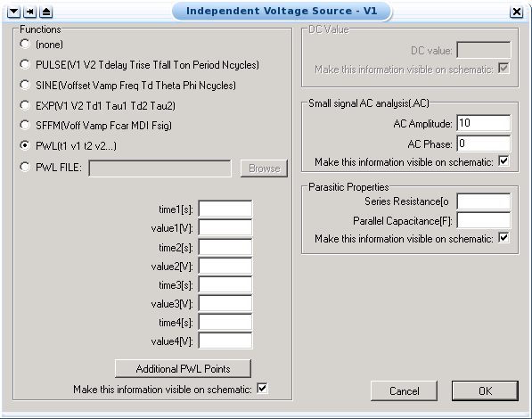Select the PWL(t1 v1 t2 v2...) radio button
Screen dimensions: 532x419
coord(25,145)
